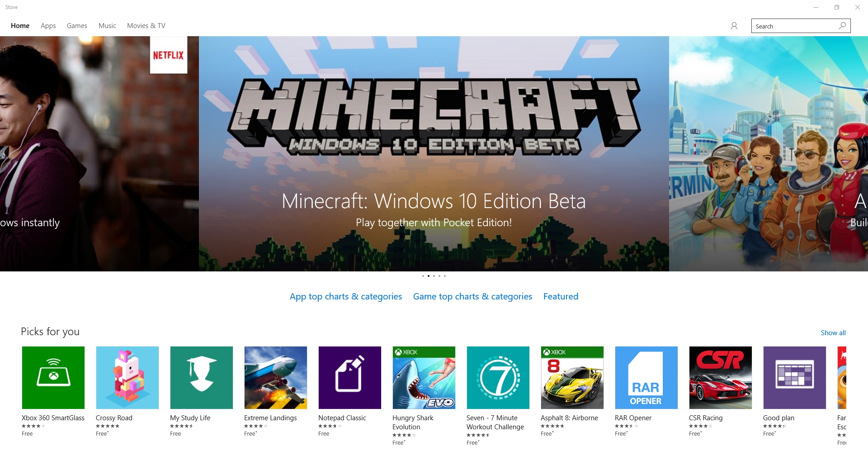Restore down the Store window
The width and height of the screenshot is (868, 470).
point(837,7)
